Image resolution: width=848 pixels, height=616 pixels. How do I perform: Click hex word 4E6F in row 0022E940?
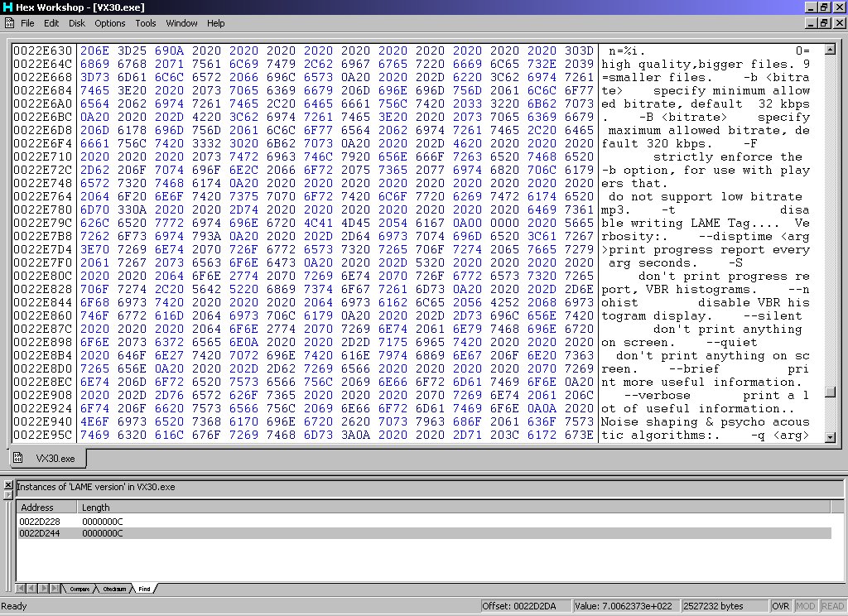[x=94, y=421]
